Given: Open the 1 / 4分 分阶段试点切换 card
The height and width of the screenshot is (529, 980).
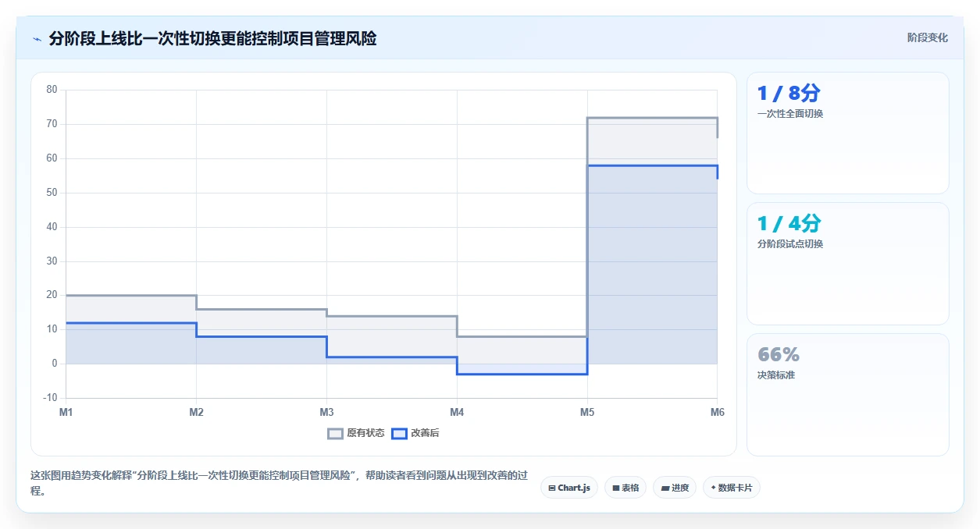Looking at the screenshot, I should click(848, 264).
